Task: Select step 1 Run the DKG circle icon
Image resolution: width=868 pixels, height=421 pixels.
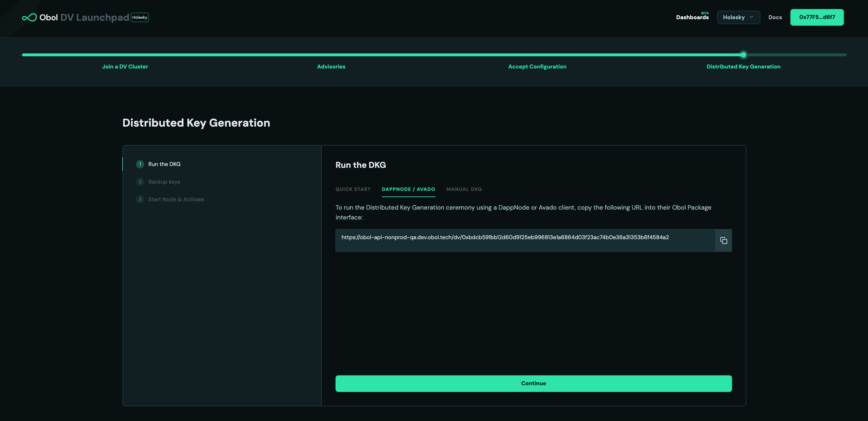Action: point(140,164)
